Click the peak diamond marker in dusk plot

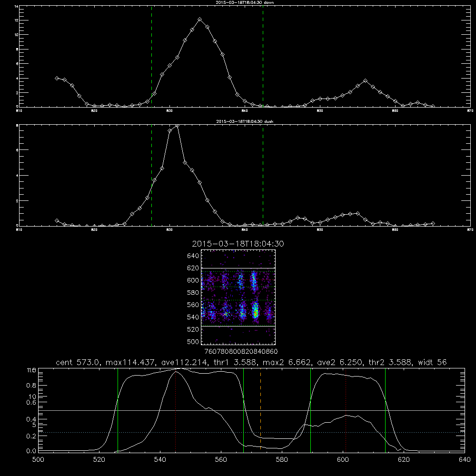[x=177, y=125]
